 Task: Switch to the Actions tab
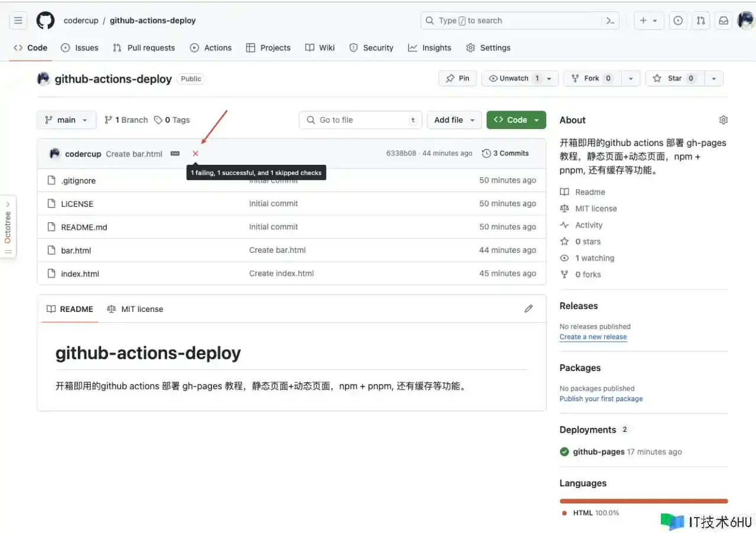coord(211,48)
